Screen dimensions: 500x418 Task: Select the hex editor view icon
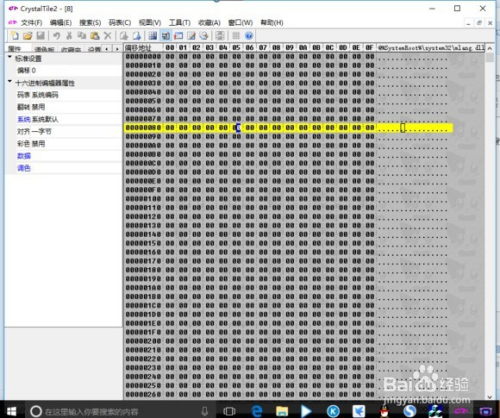coord(166,35)
